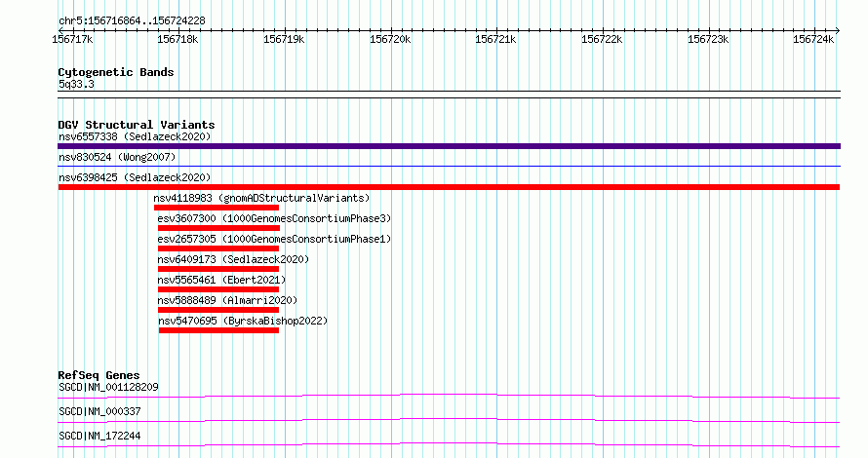Click the 156717k ruler position label
Viewport: 868px width, 458px height.
coord(72,39)
